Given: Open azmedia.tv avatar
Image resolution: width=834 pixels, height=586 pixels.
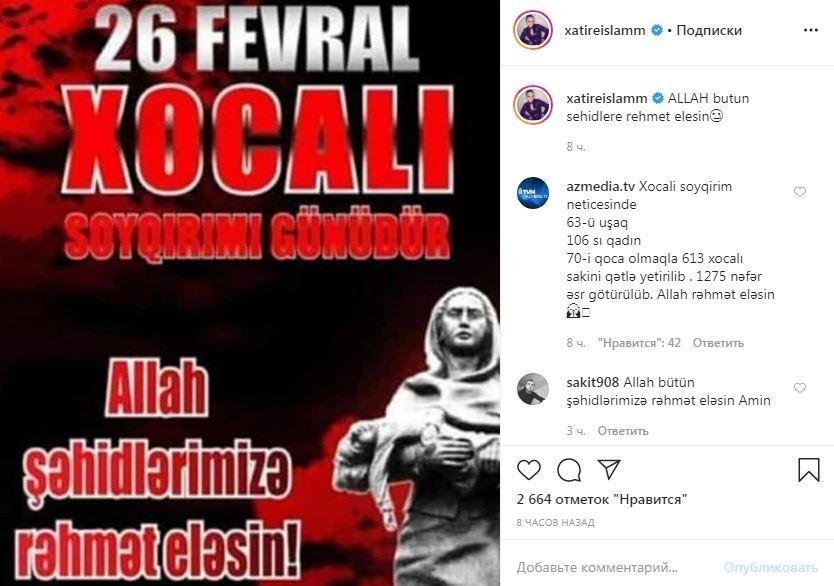Looking at the screenshot, I should click(533, 193).
